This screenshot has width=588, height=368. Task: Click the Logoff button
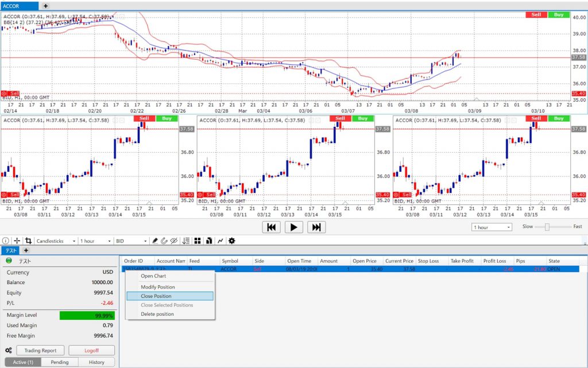click(91, 350)
